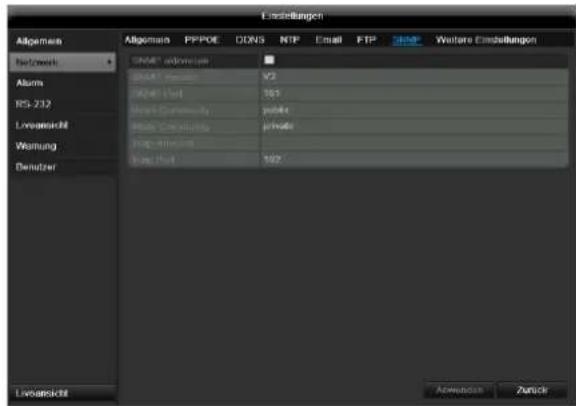Click the Zurück button
The image size is (576, 406).
point(532,390)
